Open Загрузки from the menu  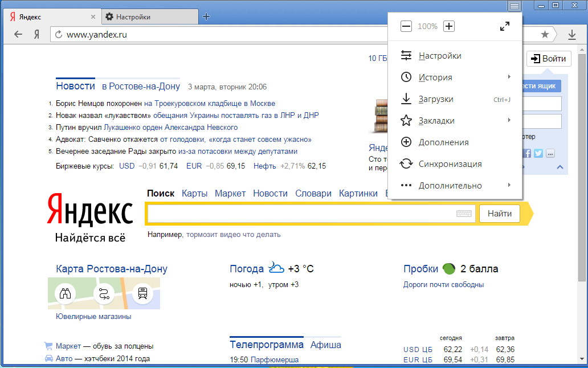click(455, 99)
